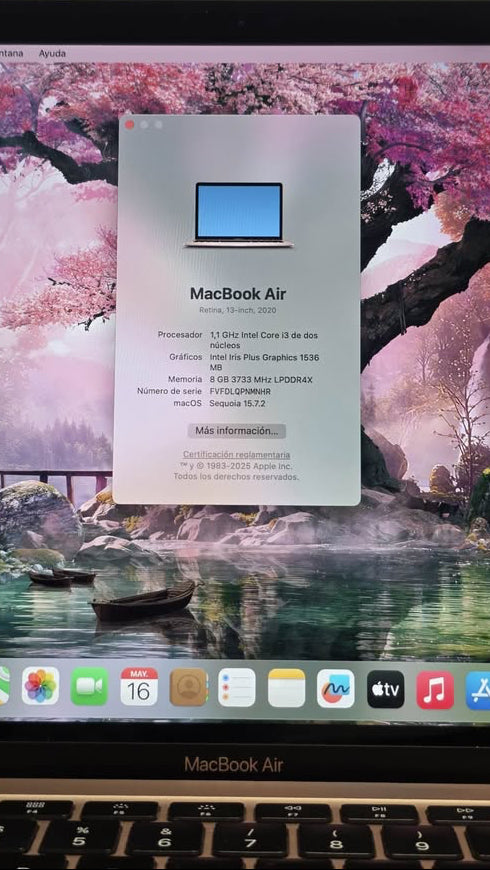Viewport: 490px width, 870px height.
Task: Click the Gráficos label
Action: (186, 357)
